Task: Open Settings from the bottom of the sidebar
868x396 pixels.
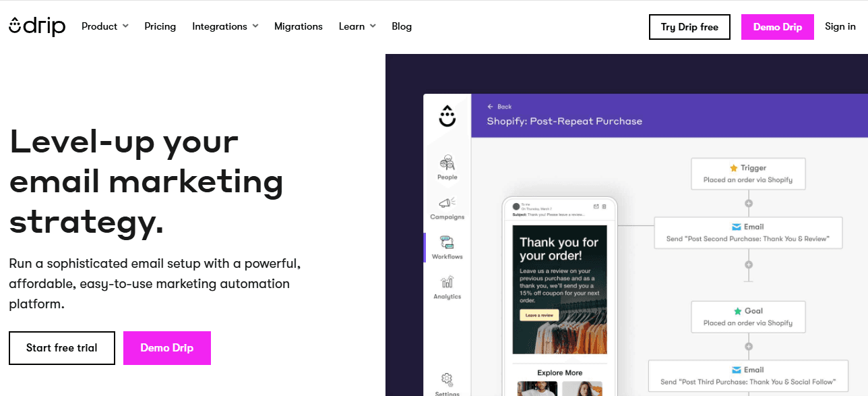Action: click(x=446, y=381)
